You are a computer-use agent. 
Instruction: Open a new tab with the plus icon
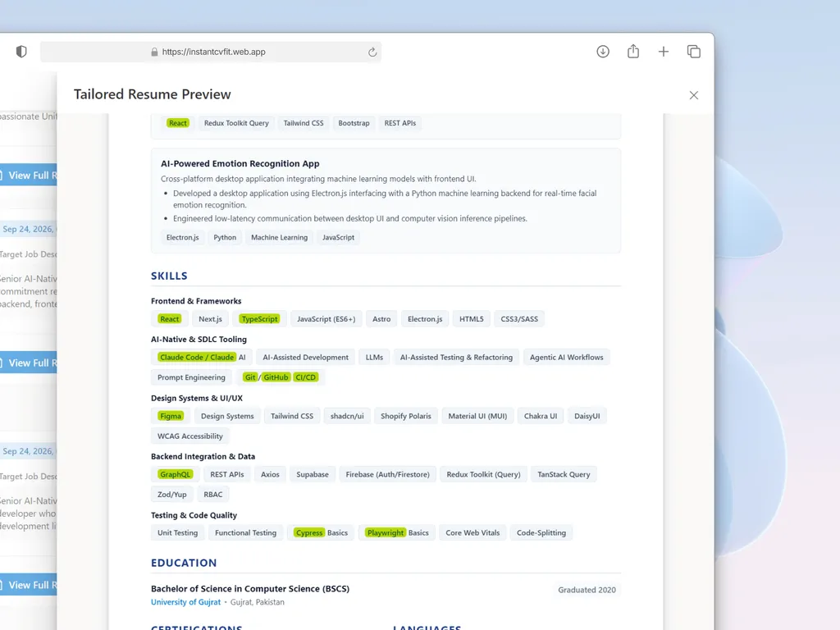663,52
